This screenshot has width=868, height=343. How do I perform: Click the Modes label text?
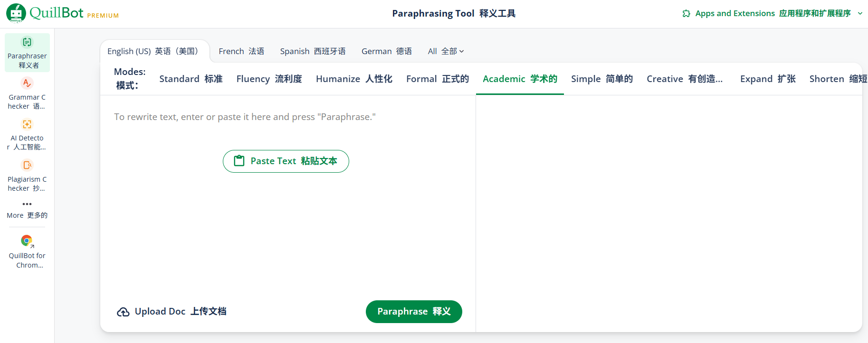click(130, 79)
